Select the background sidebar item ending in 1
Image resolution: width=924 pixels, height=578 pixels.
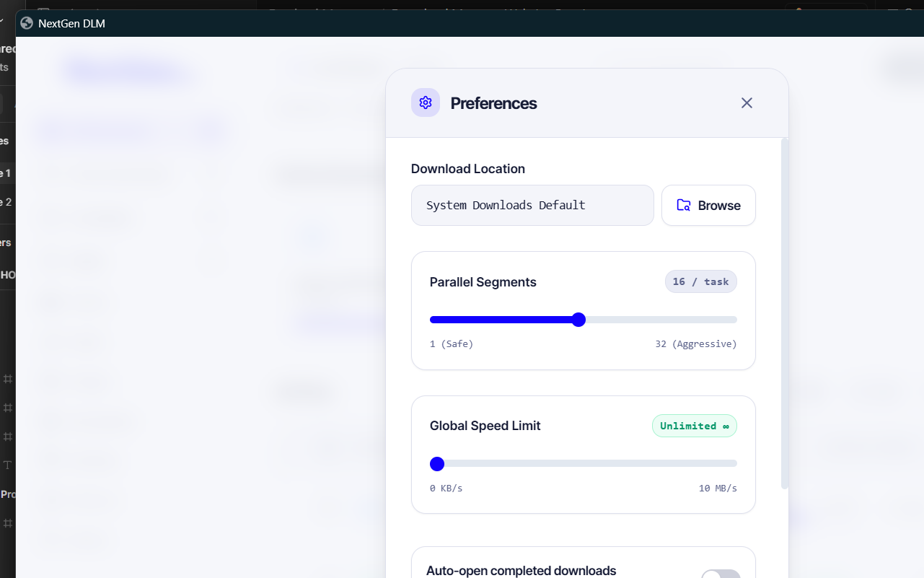6,173
